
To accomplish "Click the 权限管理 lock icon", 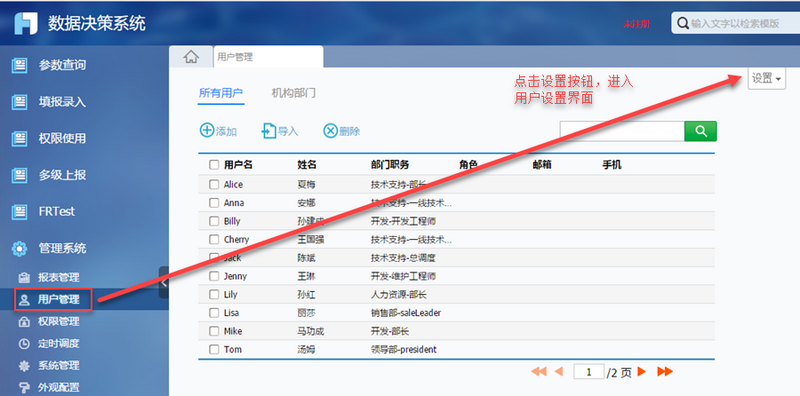I will pos(24,322).
